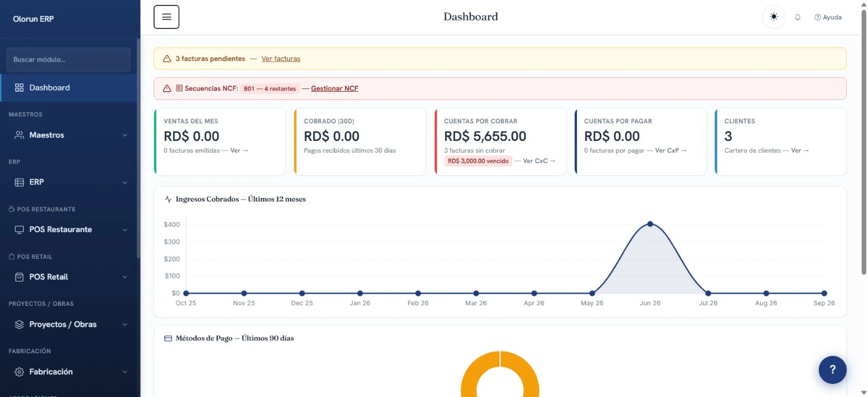Open the notifications bell
The image size is (868, 397).
(798, 17)
